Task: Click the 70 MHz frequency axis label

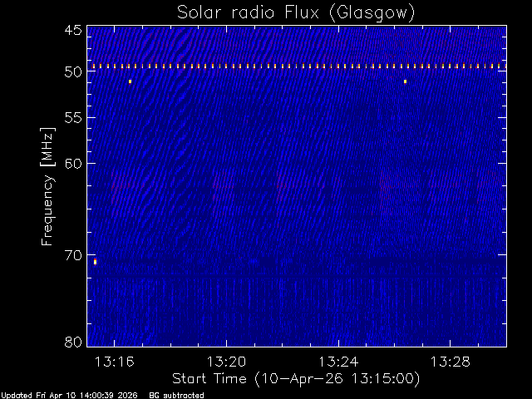Action: coord(73,255)
